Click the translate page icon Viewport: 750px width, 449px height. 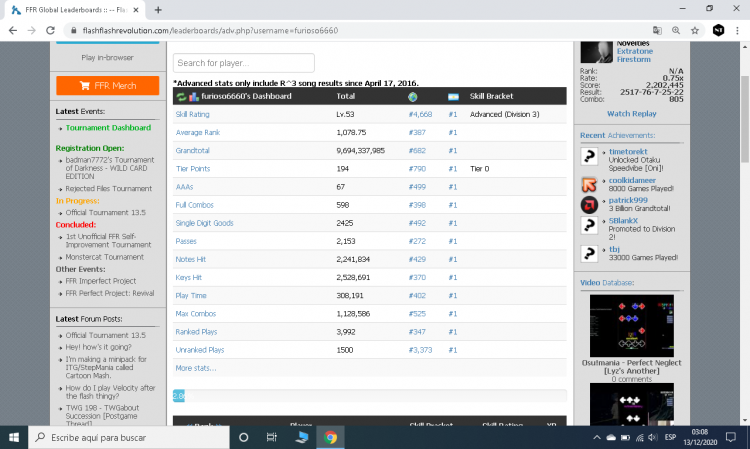point(657,30)
